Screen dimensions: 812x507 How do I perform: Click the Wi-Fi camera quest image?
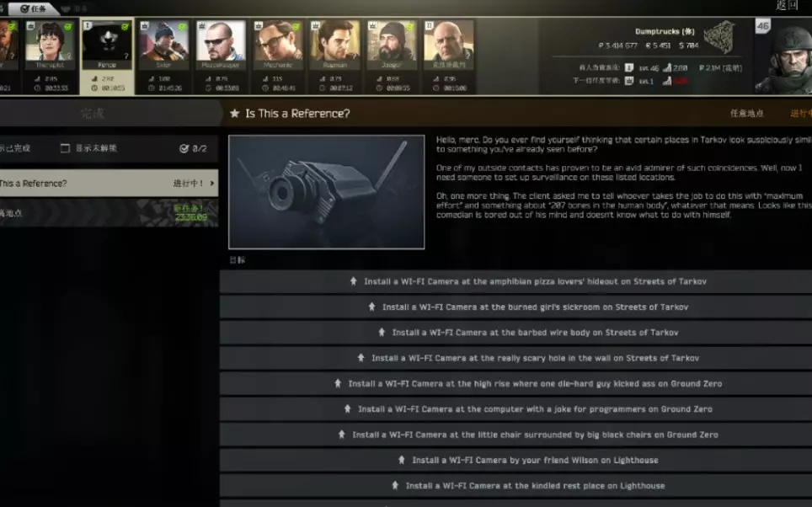(326, 192)
